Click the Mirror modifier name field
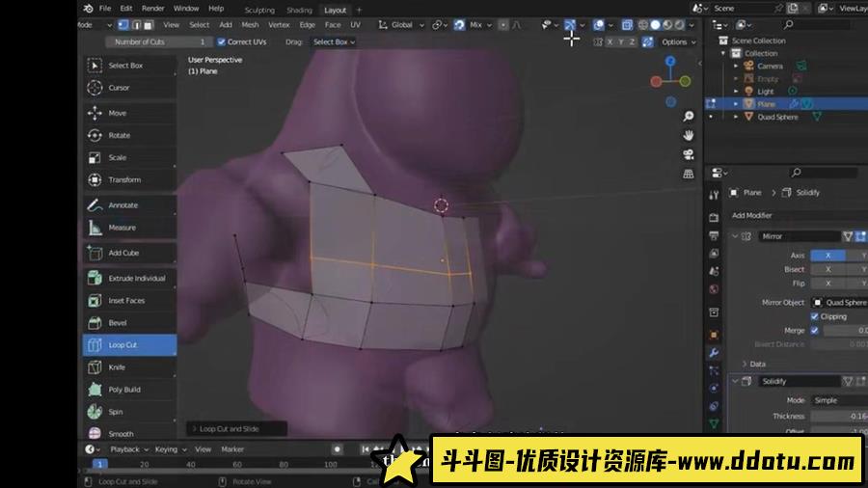The width and height of the screenshot is (868, 488). pyautogui.click(x=799, y=236)
